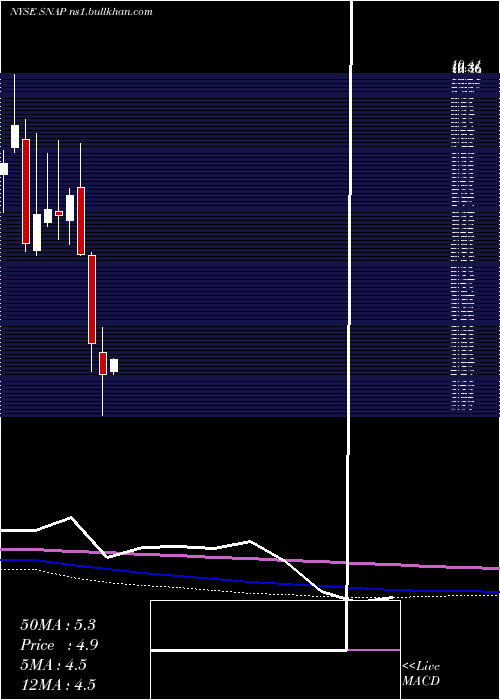Image resolution: width=500 pixels, height=700 pixels.
Task: Click the overlapping price label at top-right axis
Action: pos(466,68)
